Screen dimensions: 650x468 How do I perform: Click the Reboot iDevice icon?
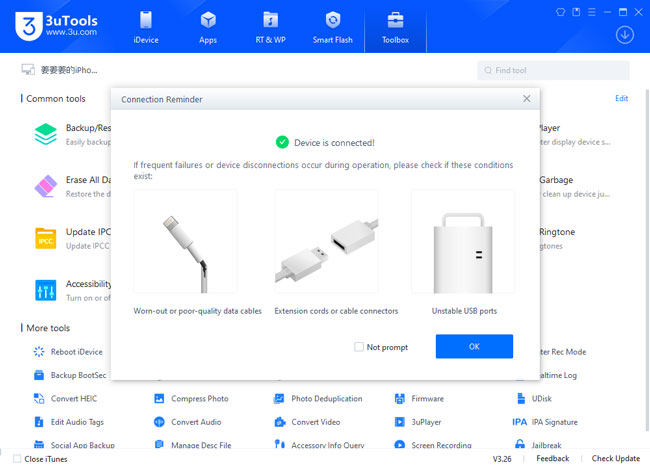[x=39, y=352]
